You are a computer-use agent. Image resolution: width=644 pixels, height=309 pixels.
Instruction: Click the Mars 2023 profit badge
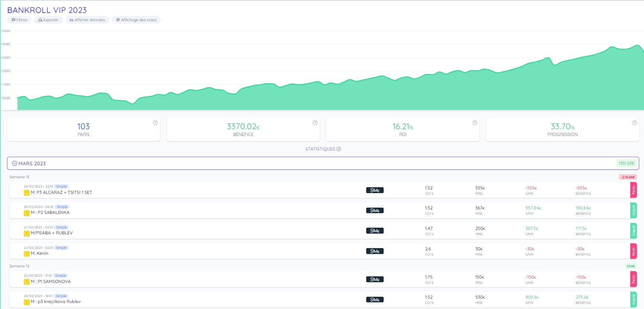click(x=626, y=163)
